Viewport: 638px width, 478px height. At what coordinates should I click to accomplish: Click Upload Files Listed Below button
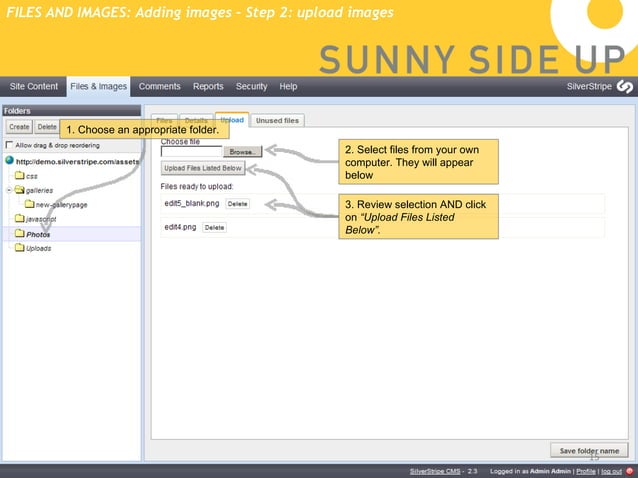click(x=203, y=169)
